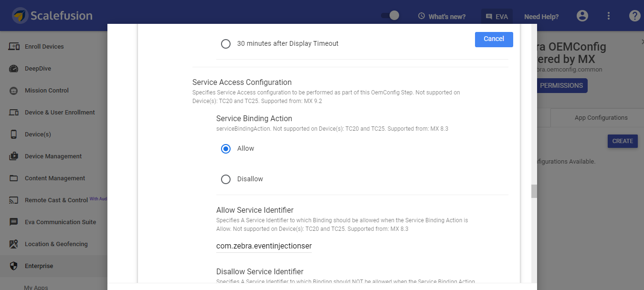Select the Mission Control sidebar icon

(x=14, y=91)
